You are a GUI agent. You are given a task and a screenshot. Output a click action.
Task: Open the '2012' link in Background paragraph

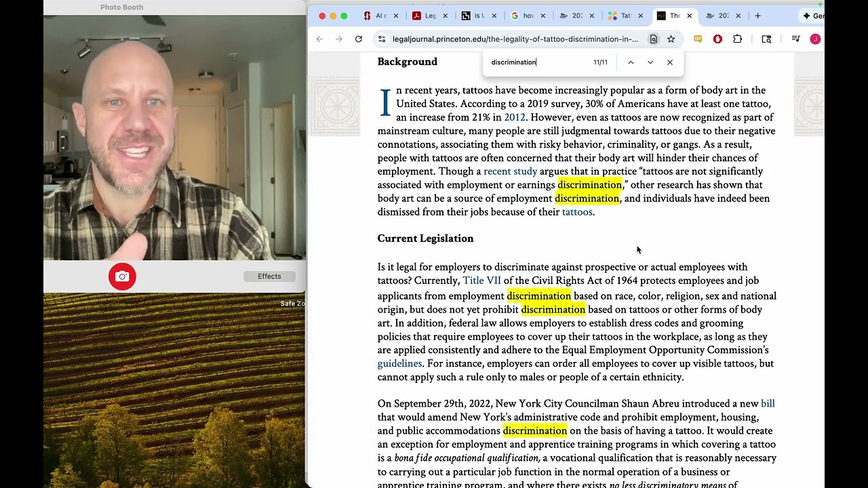coord(515,117)
